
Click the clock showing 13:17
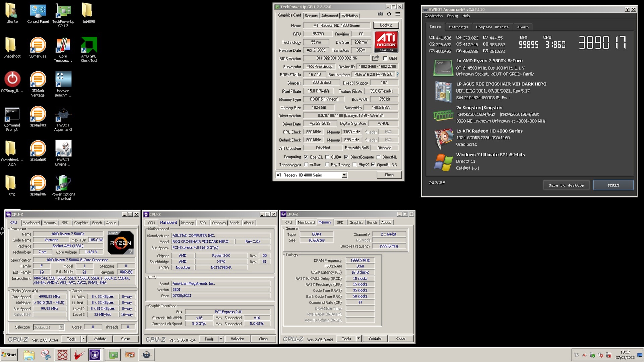click(625, 352)
